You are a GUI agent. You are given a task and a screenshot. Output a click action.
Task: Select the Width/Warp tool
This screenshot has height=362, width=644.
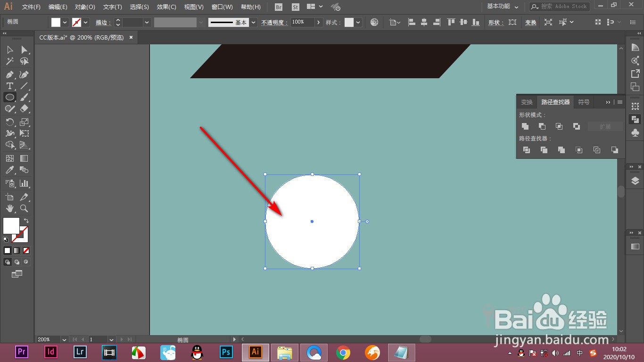tap(9, 133)
